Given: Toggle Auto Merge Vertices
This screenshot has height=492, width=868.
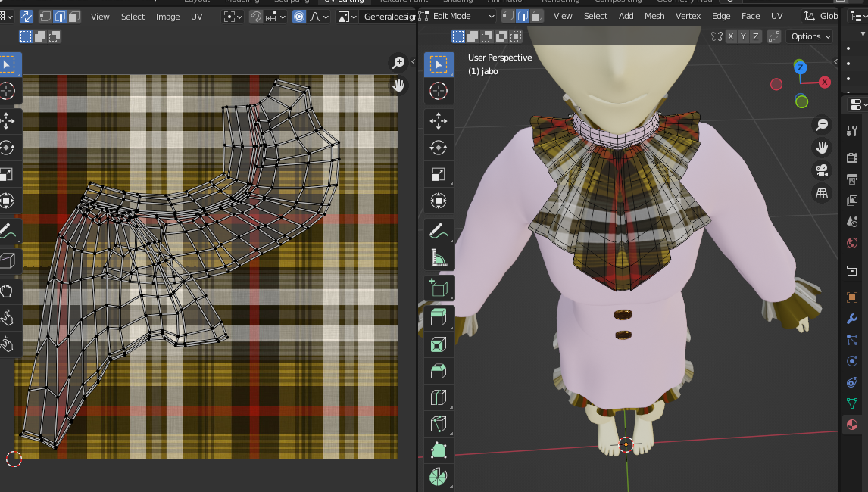Looking at the screenshot, I should tap(774, 36).
